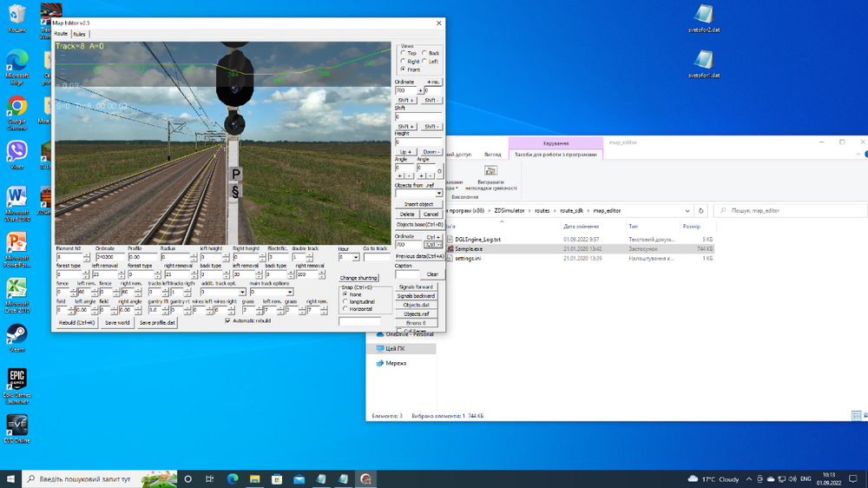
Task: Toggle the Automatic rebuild checkbox
Action: 227,320
